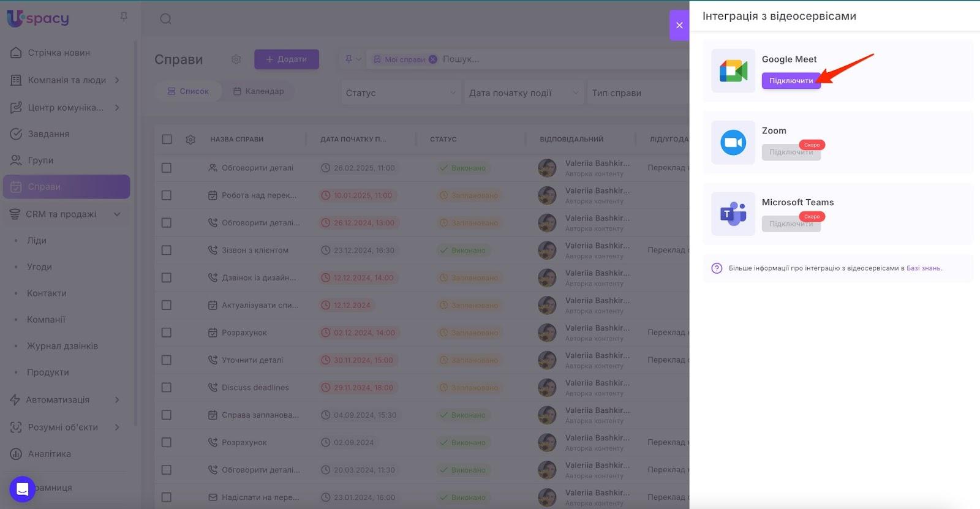Expand Центр комунікацій menu
Viewport: 980px width, 509px height.
(x=117, y=108)
